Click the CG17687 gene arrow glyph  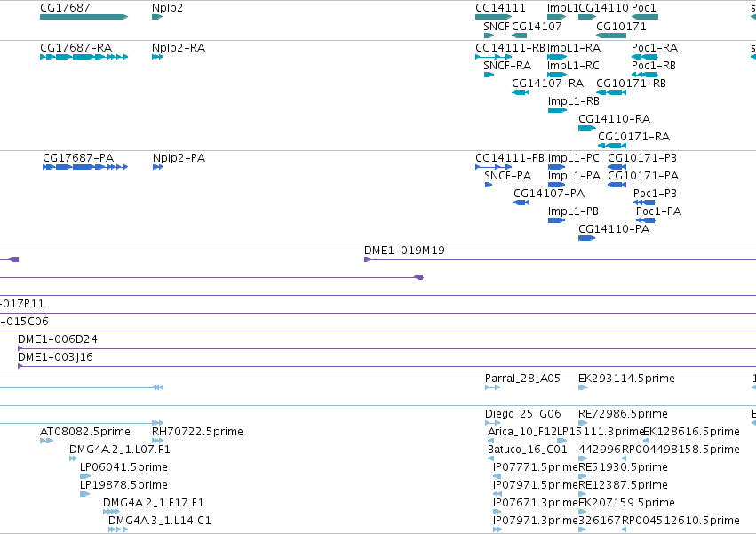tap(84, 17)
